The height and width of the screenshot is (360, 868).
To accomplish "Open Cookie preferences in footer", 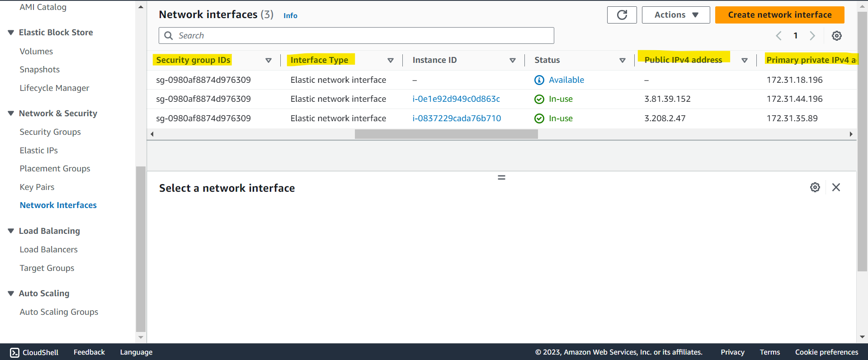I will (826, 352).
